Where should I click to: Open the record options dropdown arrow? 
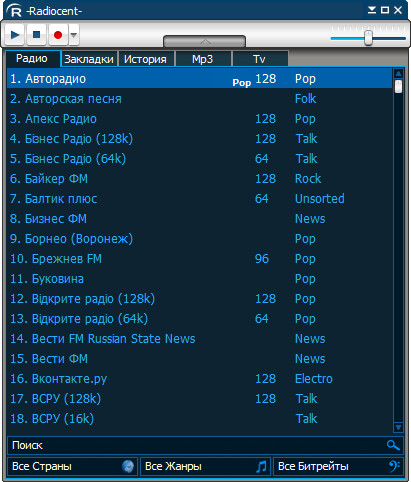pyautogui.click(x=74, y=35)
